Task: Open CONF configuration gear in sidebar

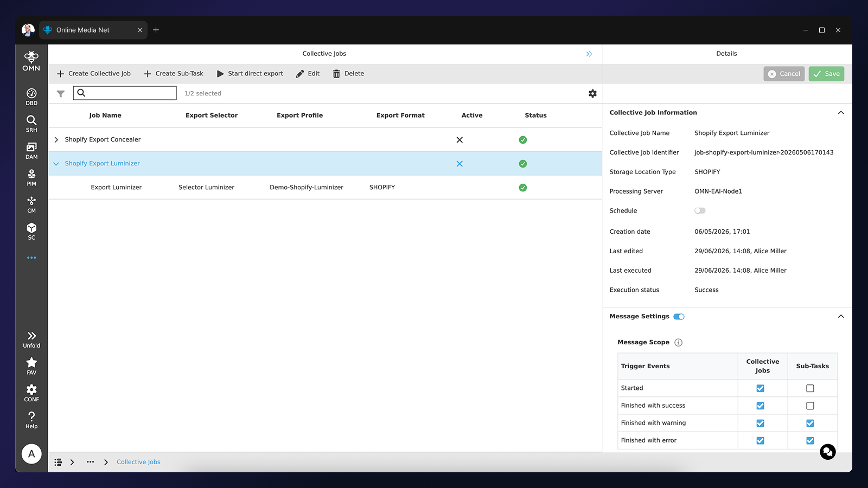Action: [31, 393]
